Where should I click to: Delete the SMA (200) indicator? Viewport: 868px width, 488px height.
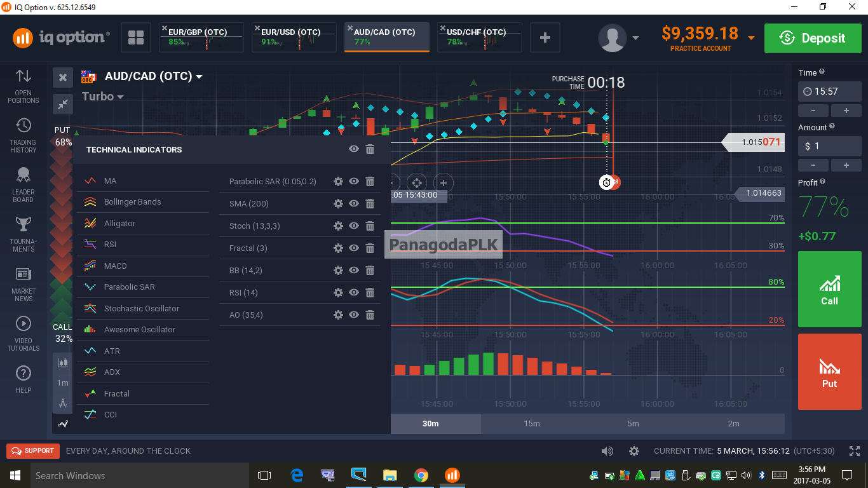(370, 203)
